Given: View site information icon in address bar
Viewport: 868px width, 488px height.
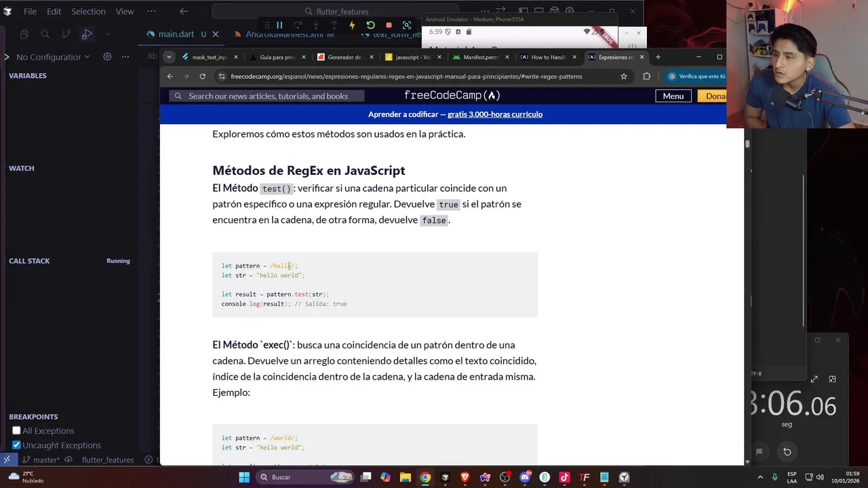Looking at the screenshot, I should pyautogui.click(x=221, y=76).
